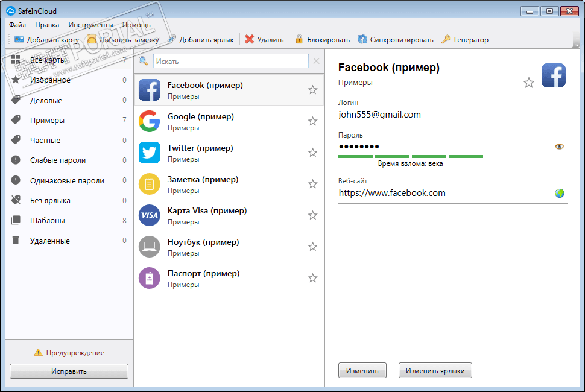Viewport: 585px width, 392px height.
Task: Click the Twitter card icon
Action: (x=149, y=153)
